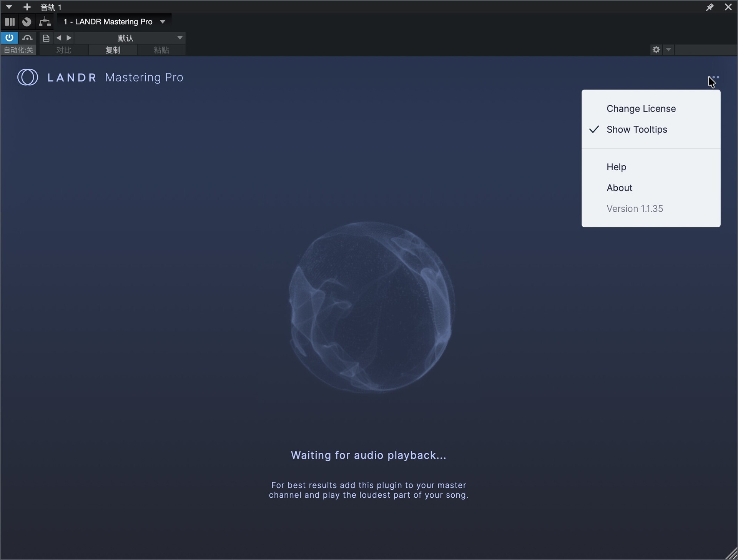Image resolution: width=738 pixels, height=560 pixels.
Task: Click the macro knob icon
Action: [x=27, y=22]
